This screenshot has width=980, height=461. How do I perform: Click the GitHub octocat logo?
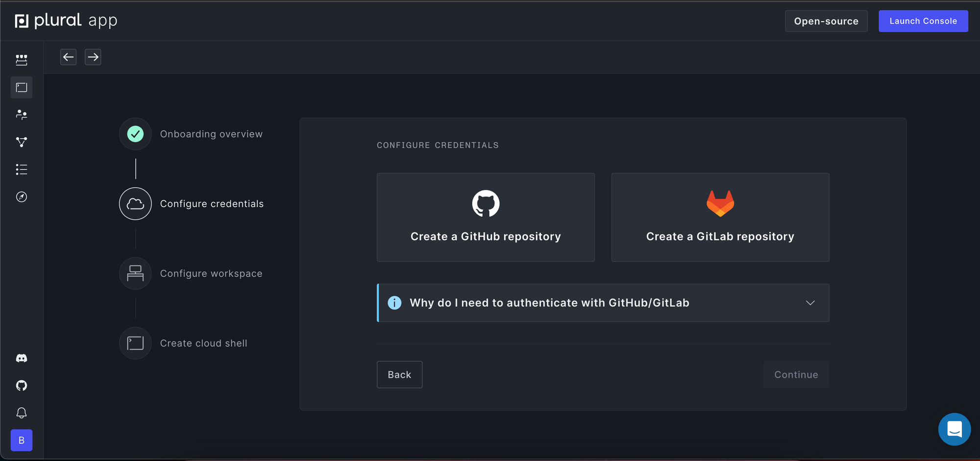486,203
